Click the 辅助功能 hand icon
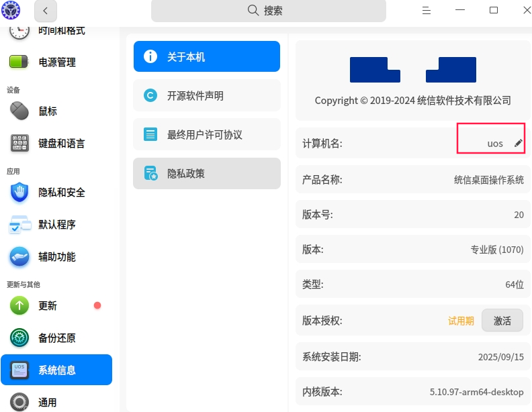This screenshot has height=412, width=532. 19,256
